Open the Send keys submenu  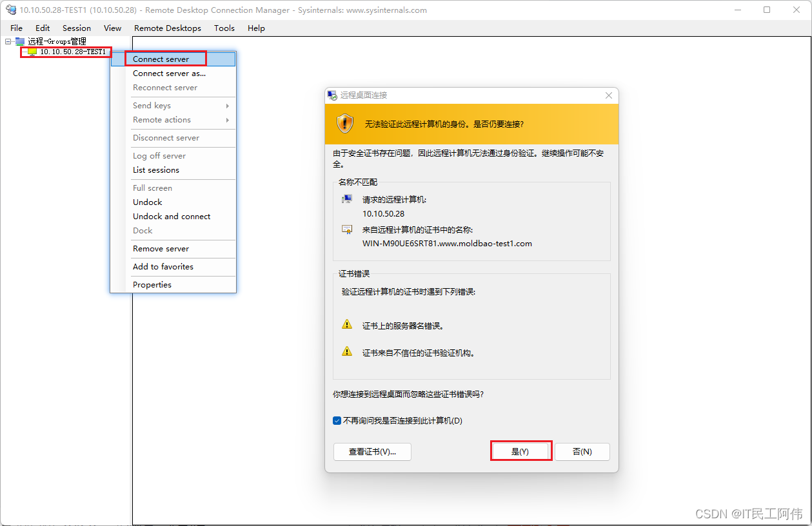pyautogui.click(x=152, y=105)
